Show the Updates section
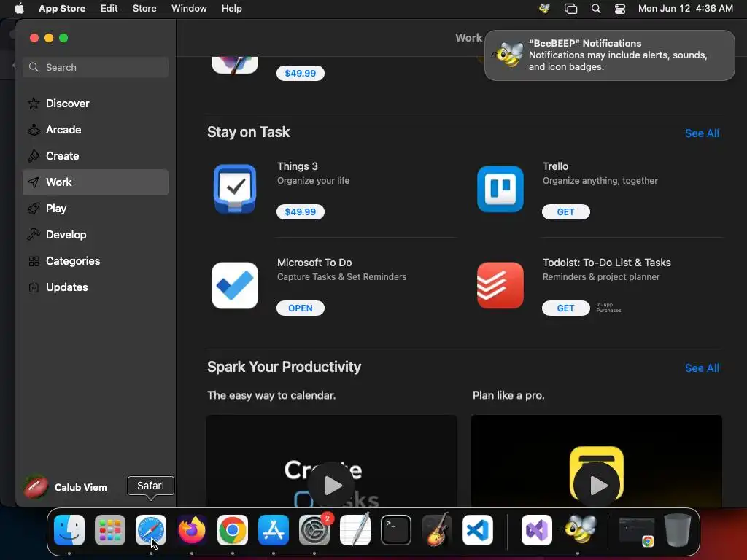The image size is (747, 560). click(x=96, y=287)
